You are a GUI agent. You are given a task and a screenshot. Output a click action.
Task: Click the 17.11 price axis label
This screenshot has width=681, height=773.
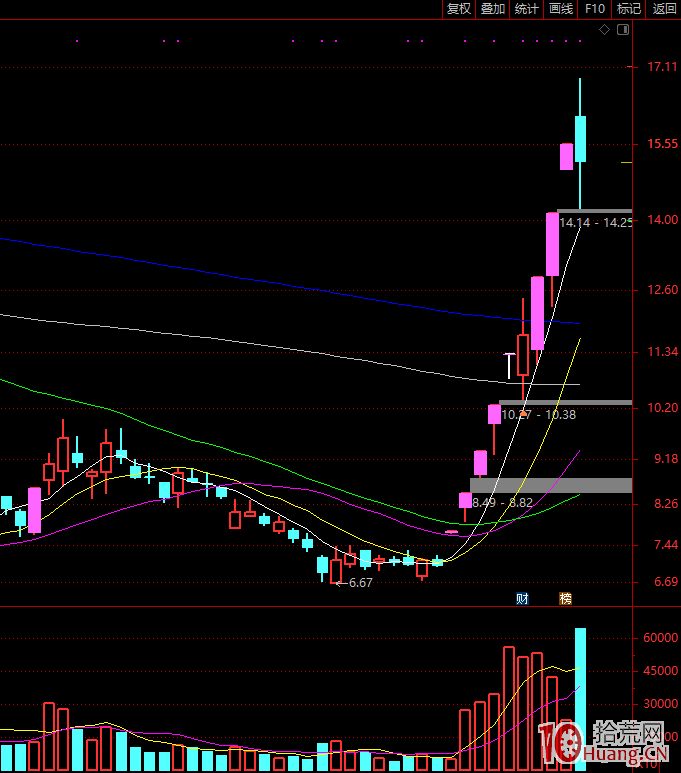click(662, 67)
